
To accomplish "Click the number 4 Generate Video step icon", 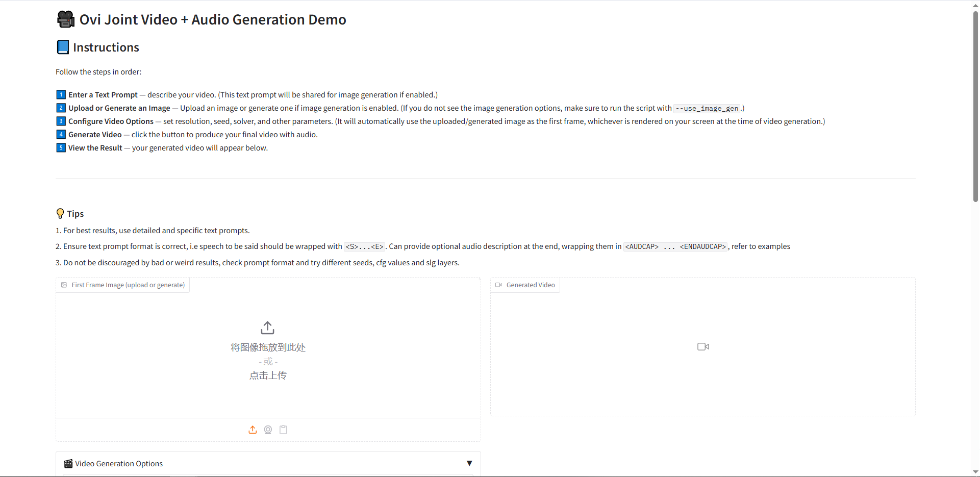I will 61,135.
